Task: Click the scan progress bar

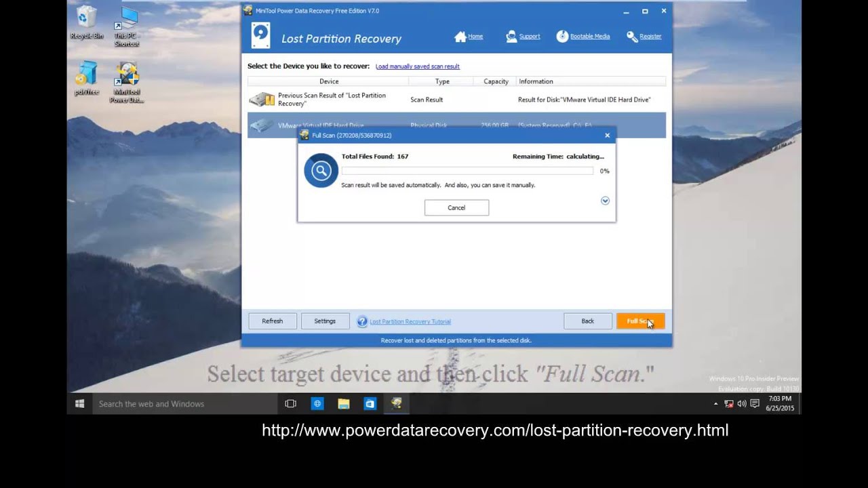Action: coord(467,171)
